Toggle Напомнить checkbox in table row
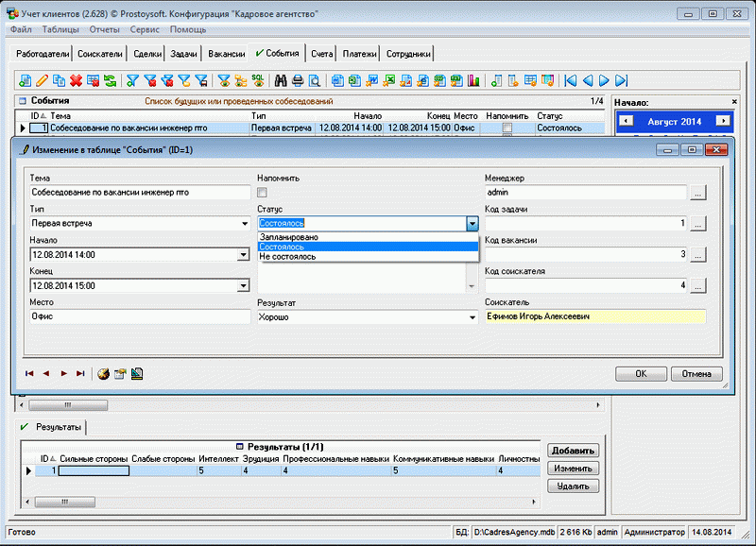 tap(507, 128)
